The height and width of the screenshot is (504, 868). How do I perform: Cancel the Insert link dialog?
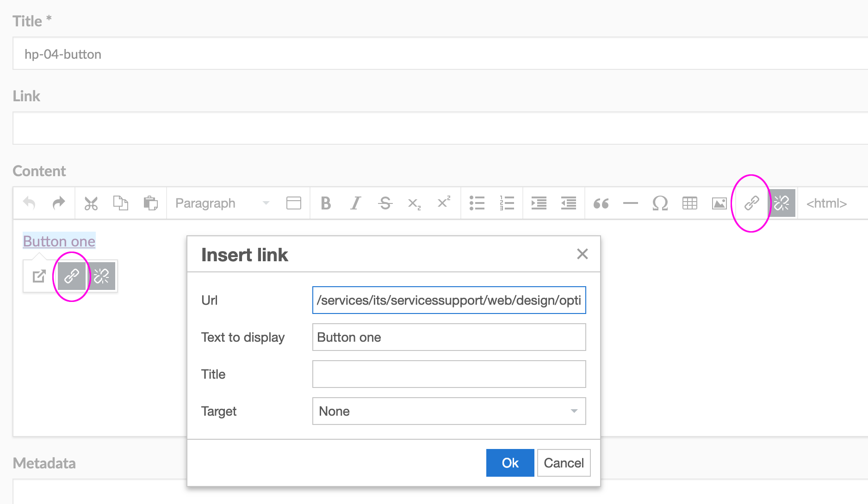pyautogui.click(x=564, y=463)
